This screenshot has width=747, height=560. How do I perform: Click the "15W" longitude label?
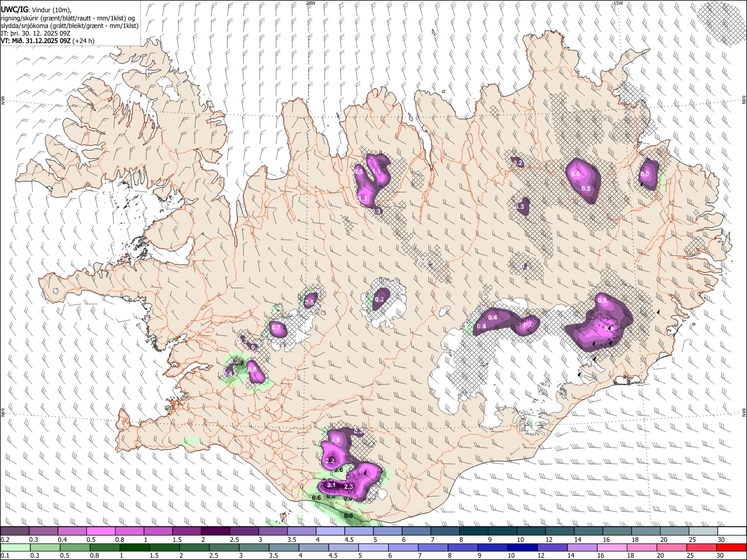[x=618, y=3]
